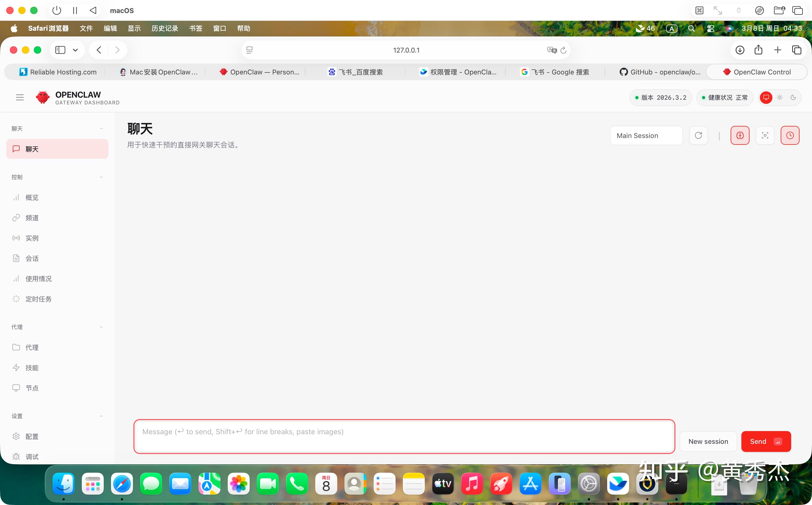Screen dimensions: 812x505
Task: Choose the system theme monitor icon
Action: tap(766, 98)
